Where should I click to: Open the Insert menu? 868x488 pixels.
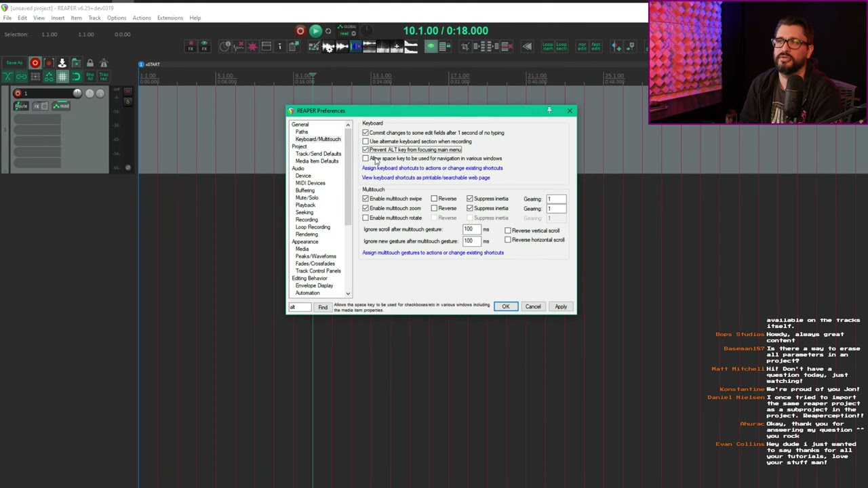[x=58, y=18]
